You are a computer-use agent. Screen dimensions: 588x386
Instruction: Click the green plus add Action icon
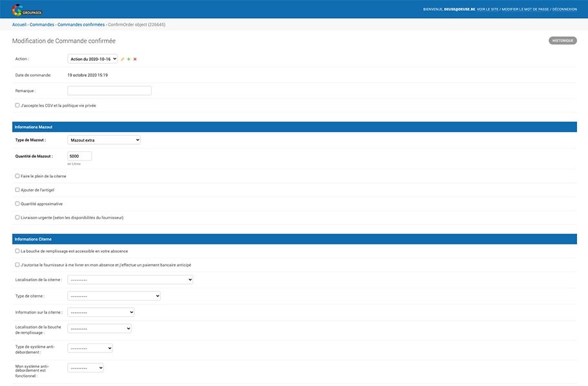coord(129,59)
